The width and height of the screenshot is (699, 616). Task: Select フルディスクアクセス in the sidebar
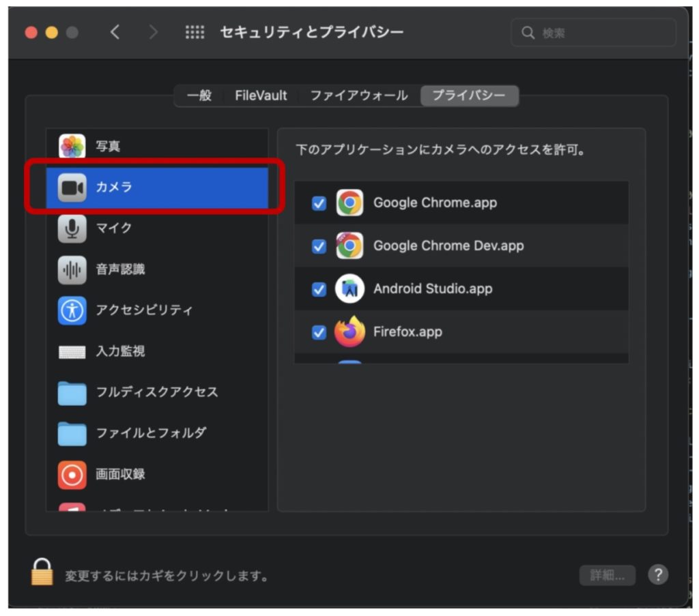(x=156, y=392)
